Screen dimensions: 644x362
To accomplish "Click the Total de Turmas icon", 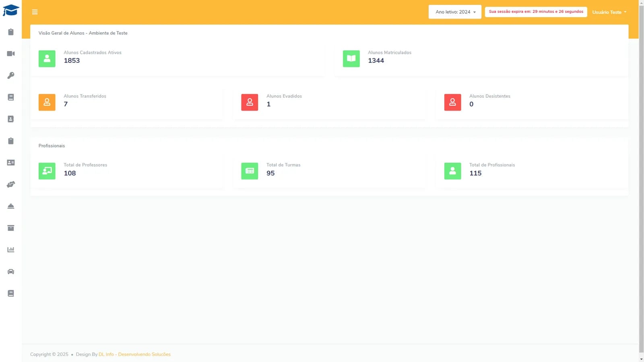I will (x=250, y=171).
